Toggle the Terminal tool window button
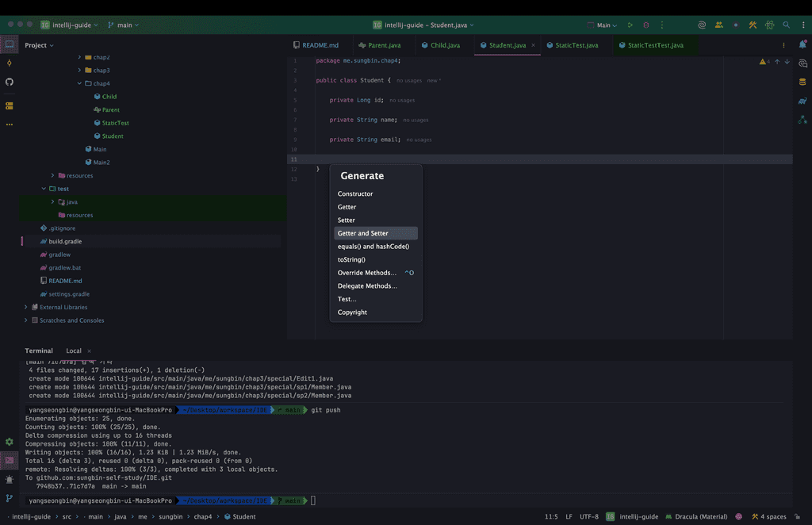Image resolution: width=812 pixels, height=525 pixels. [10, 460]
